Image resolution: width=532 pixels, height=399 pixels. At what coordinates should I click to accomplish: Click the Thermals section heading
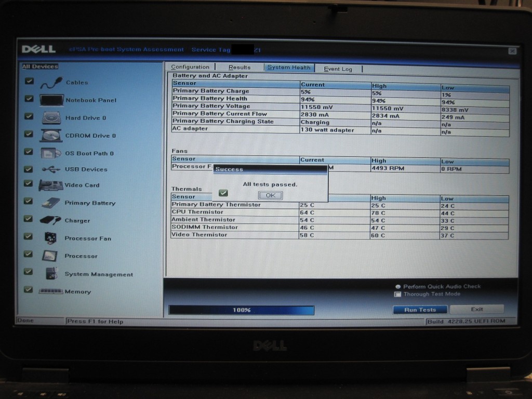point(187,189)
